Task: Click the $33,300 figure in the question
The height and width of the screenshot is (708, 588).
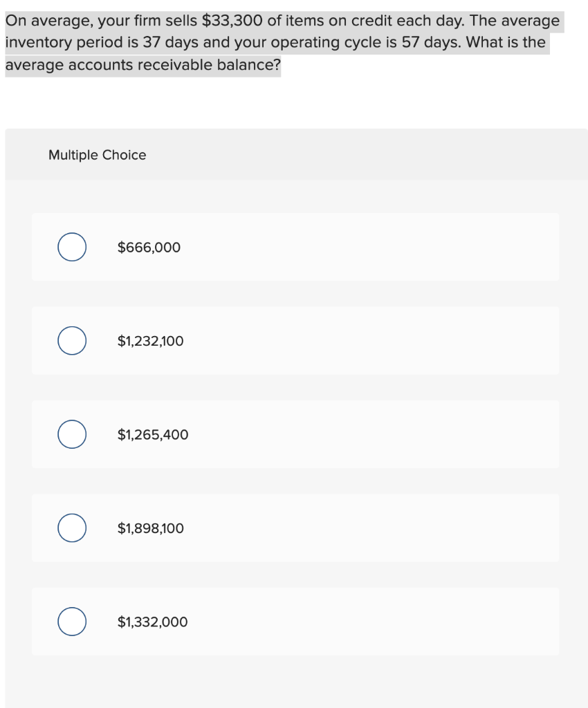Action: point(232,21)
